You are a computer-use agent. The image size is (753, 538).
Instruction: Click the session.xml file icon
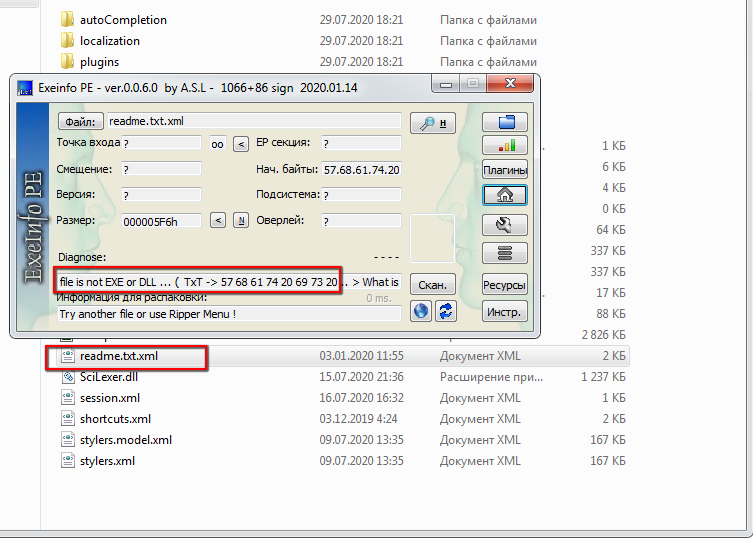click(68, 398)
